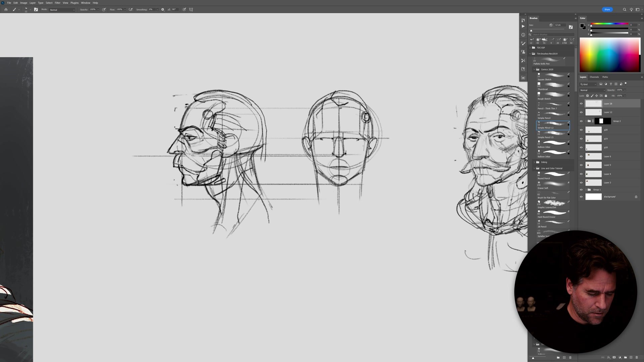
Task: Hide Layer 3 visibility eye
Action: click(581, 183)
